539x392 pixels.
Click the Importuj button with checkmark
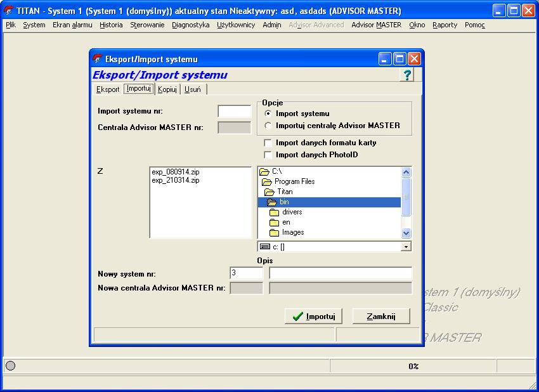coord(313,316)
